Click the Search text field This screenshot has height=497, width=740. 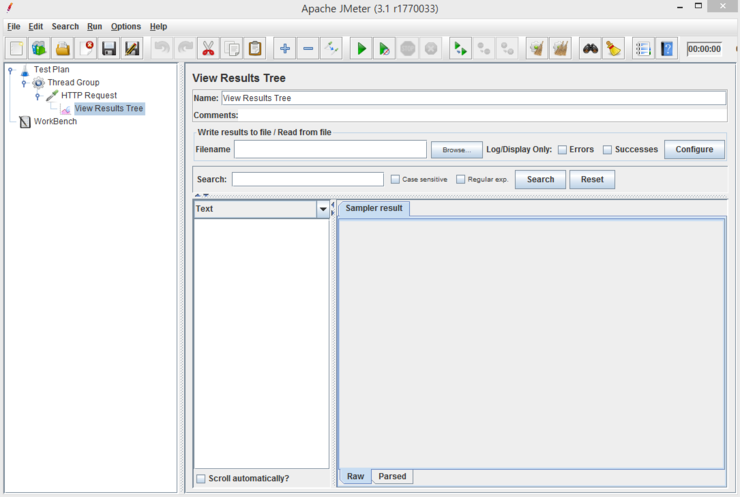pyautogui.click(x=308, y=179)
